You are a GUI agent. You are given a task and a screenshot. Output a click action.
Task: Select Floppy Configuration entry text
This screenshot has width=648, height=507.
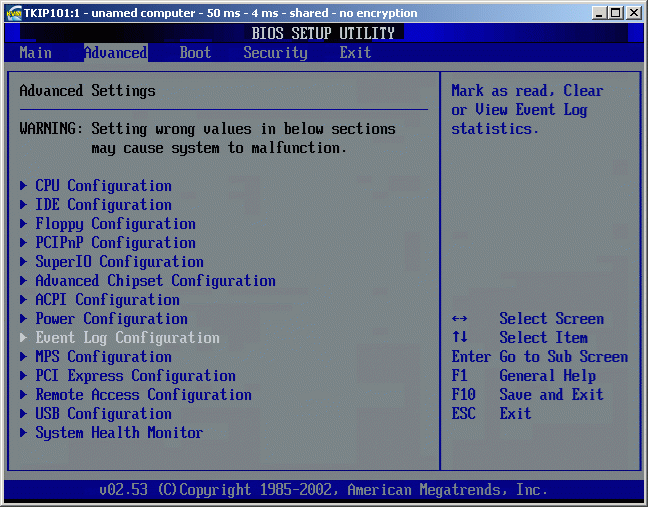115,224
